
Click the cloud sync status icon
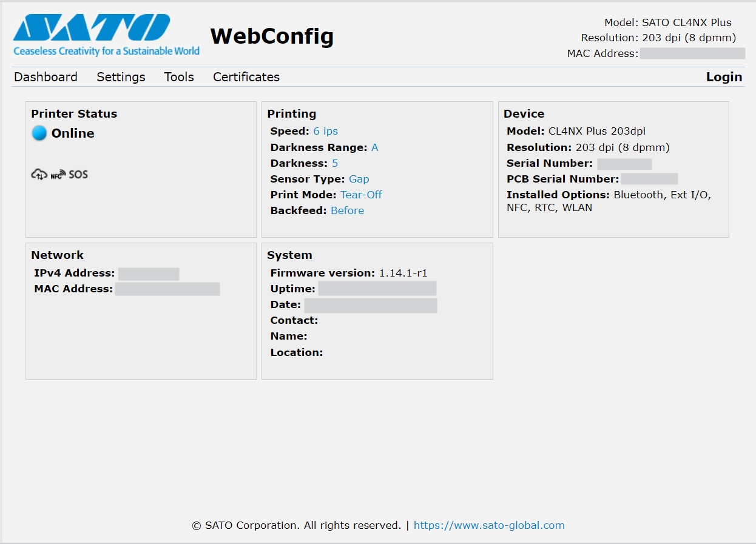39,175
